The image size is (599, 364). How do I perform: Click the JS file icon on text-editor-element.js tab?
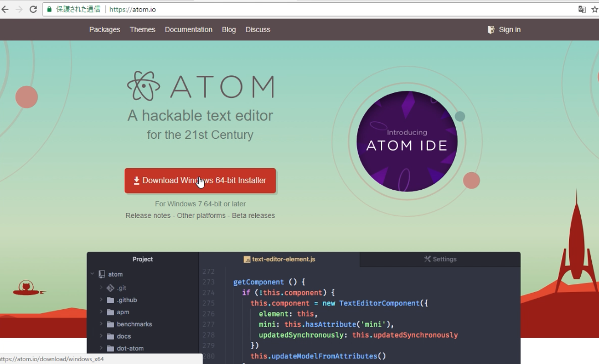(247, 259)
